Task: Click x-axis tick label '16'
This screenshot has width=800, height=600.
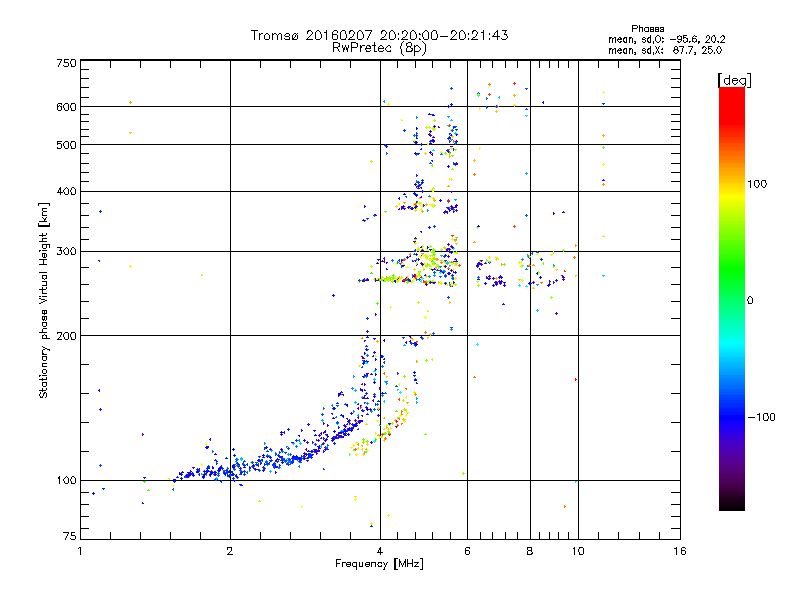Action: [680, 551]
